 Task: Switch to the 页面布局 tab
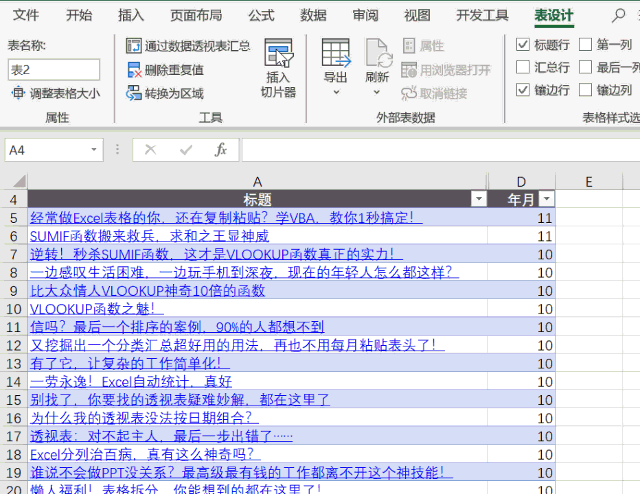(196, 16)
